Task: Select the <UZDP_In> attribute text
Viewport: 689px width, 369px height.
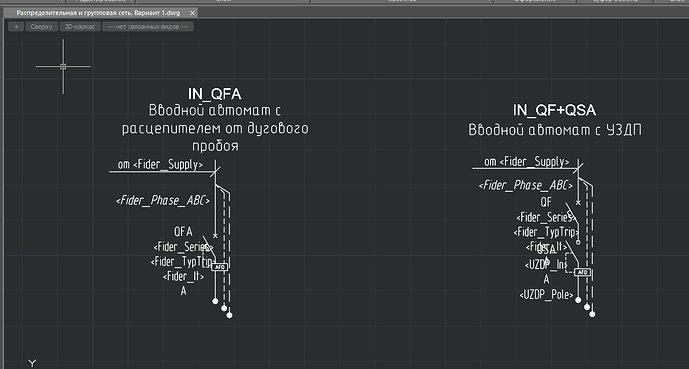Action: click(545, 265)
